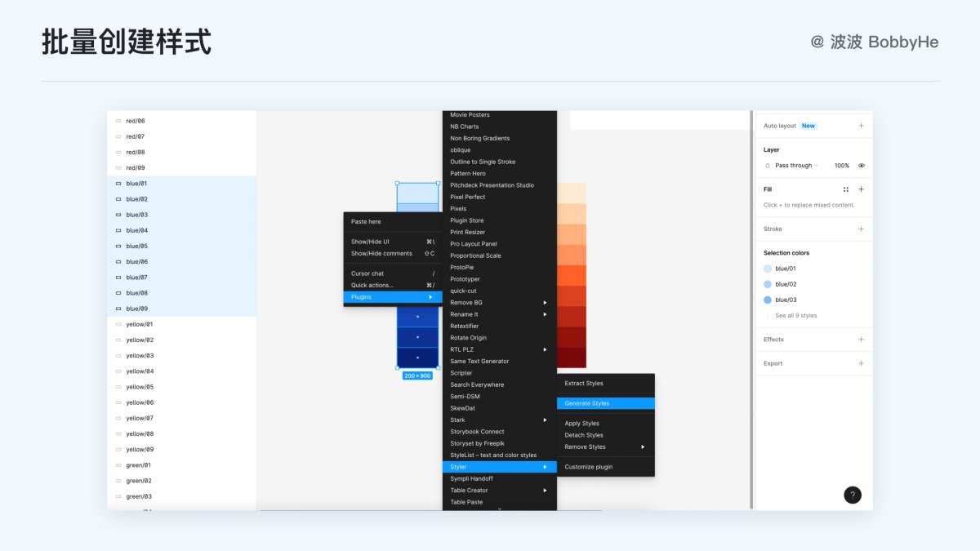980x551 pixels.
Task: Add export setting with the plus icon
Action: tap(861, 363)
